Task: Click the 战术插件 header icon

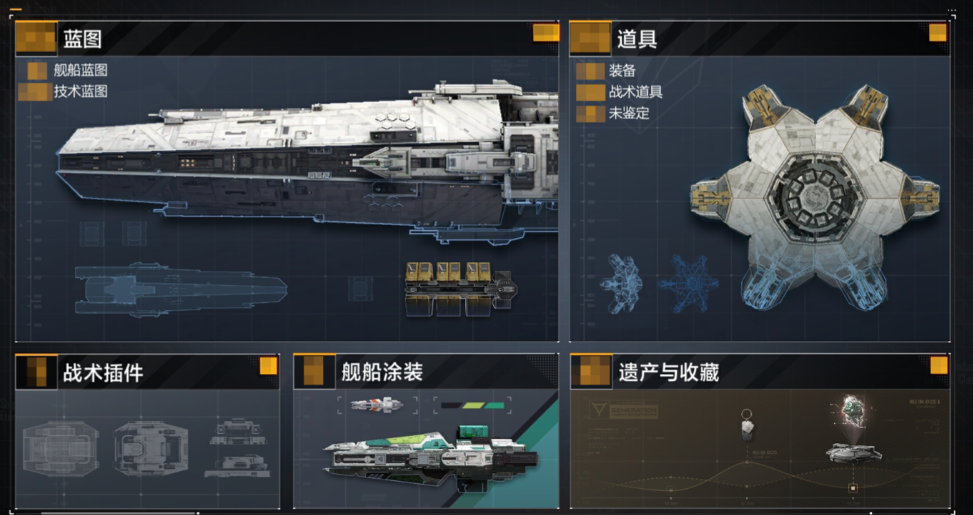Action: [x=36, y=372]
